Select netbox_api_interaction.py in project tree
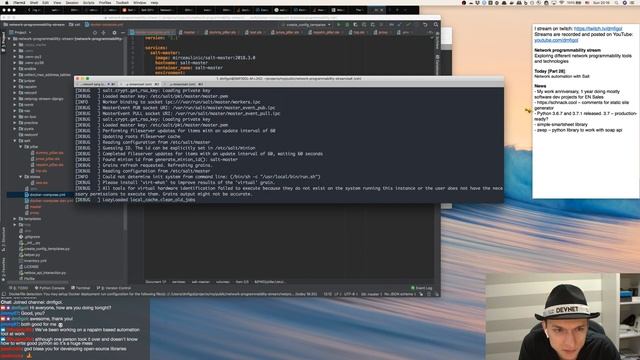640x360 pixels. tap(42, 273)
